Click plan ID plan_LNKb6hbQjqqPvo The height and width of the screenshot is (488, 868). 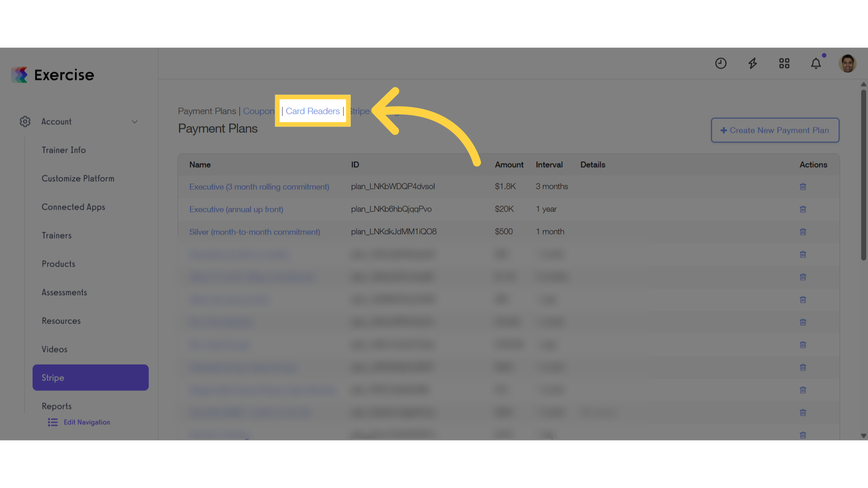pyautogui.click(x=392, y=209)
